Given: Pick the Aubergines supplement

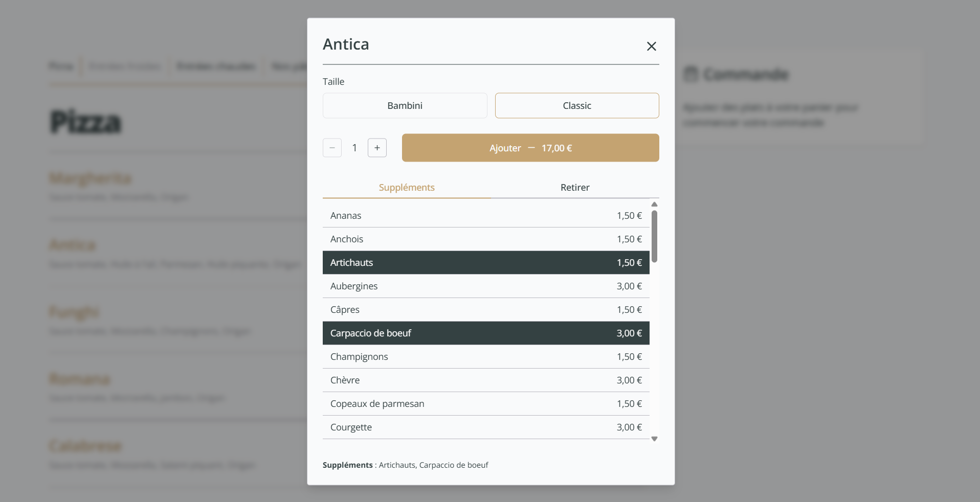Looking at the screenshot, I should point(485,286).
